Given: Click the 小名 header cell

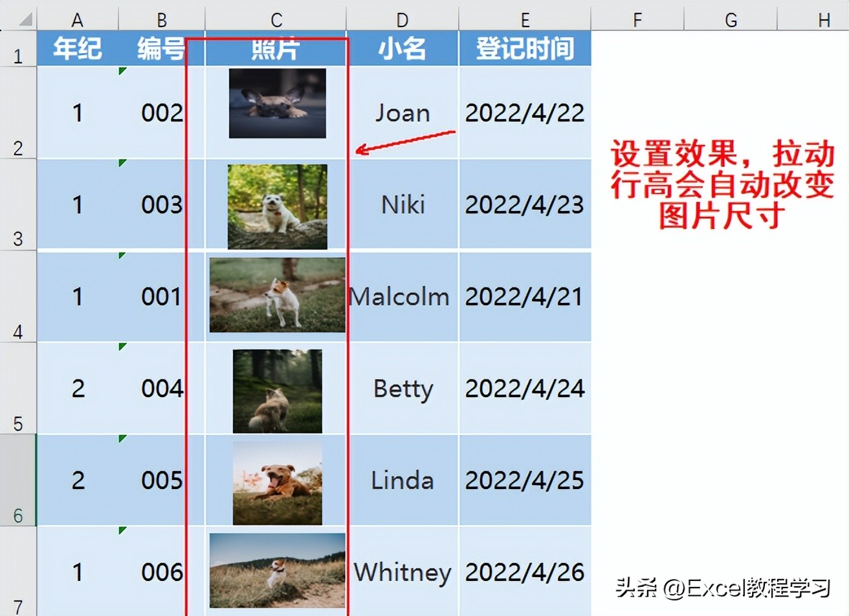Looking at the screenshot, I should (402, 49).
